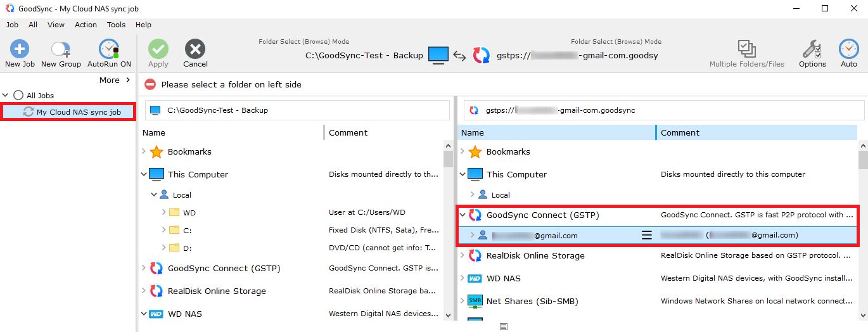Open the Tools menu
Image resolution: width=868 pixels, height=332 pixels.
(x=116, y=25)
